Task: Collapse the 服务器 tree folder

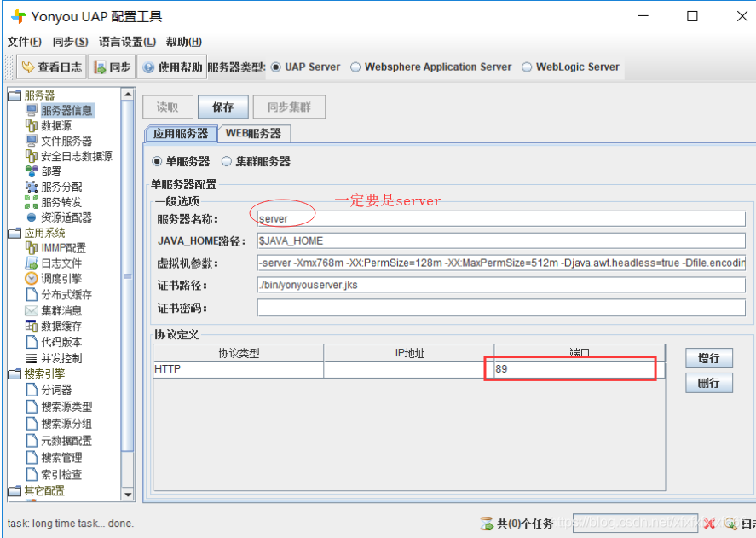Action: (14, 95)
